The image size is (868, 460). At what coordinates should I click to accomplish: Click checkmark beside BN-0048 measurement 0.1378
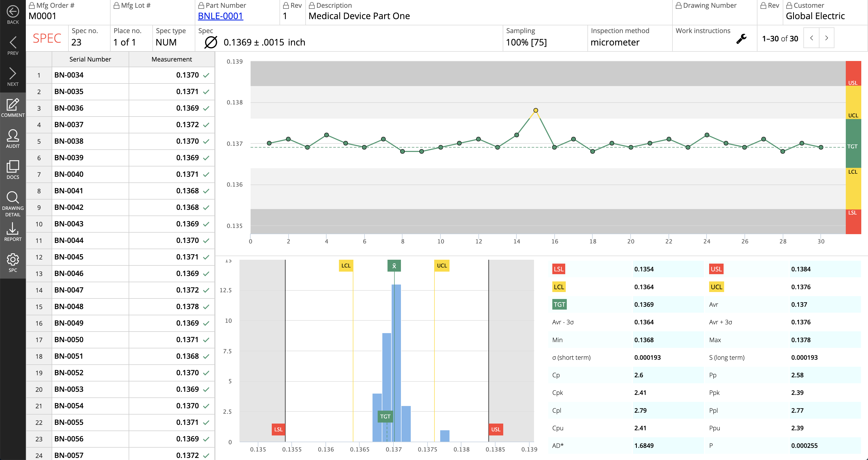[x=206, y=307]
